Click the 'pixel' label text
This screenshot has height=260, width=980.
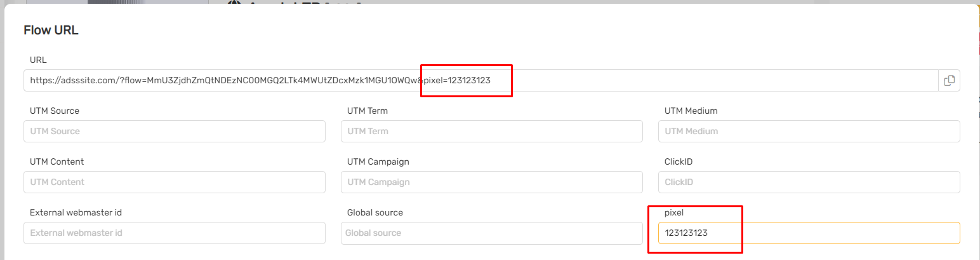tap(673, 212)
